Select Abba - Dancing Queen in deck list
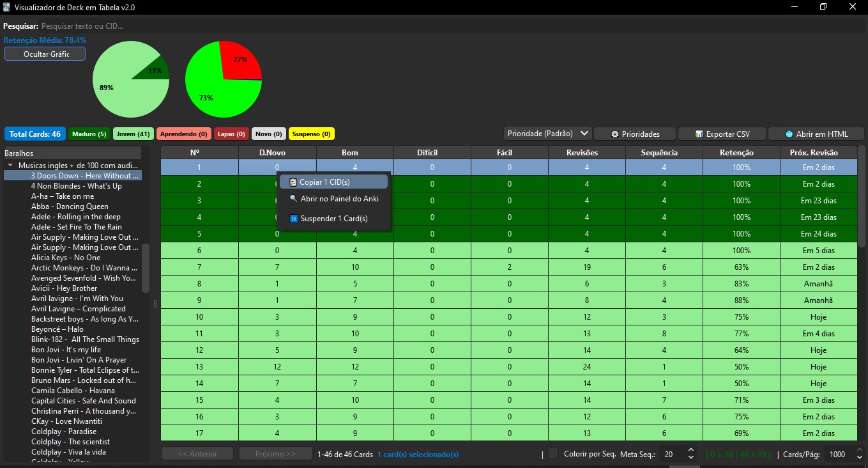 (x=70, y=207)
